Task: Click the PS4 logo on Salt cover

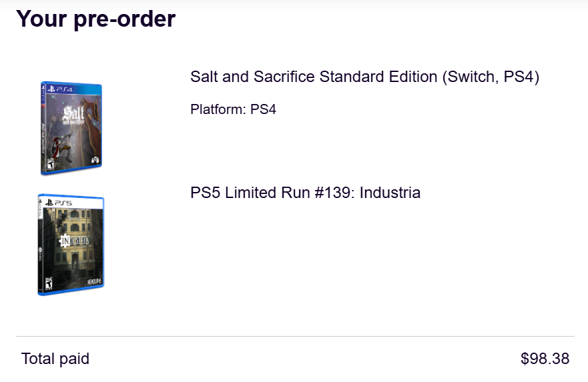Action: pyautogui.click(x=60, y=89)
